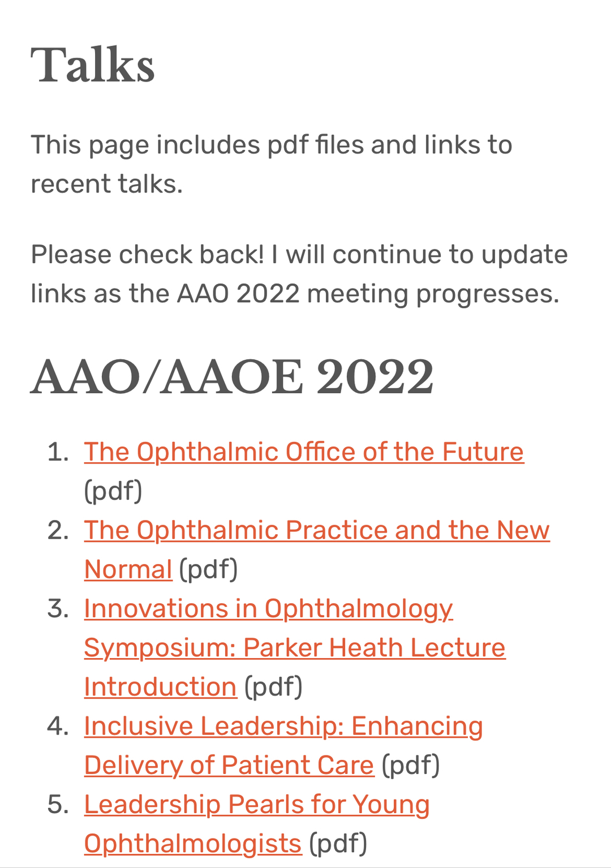The image size is (611, 868).
Task: Click the (pdf) label after Office of the Future
Action: [x=113, y=491]
